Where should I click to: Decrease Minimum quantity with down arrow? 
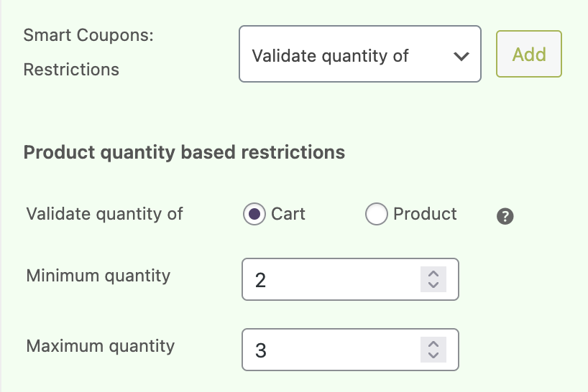coord(433,285)
